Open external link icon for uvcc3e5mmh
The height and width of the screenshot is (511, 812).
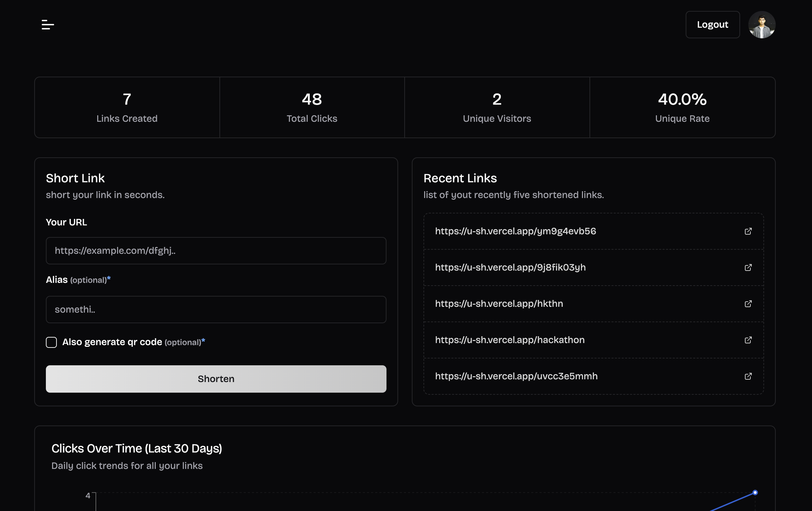(x=748, y=376)
